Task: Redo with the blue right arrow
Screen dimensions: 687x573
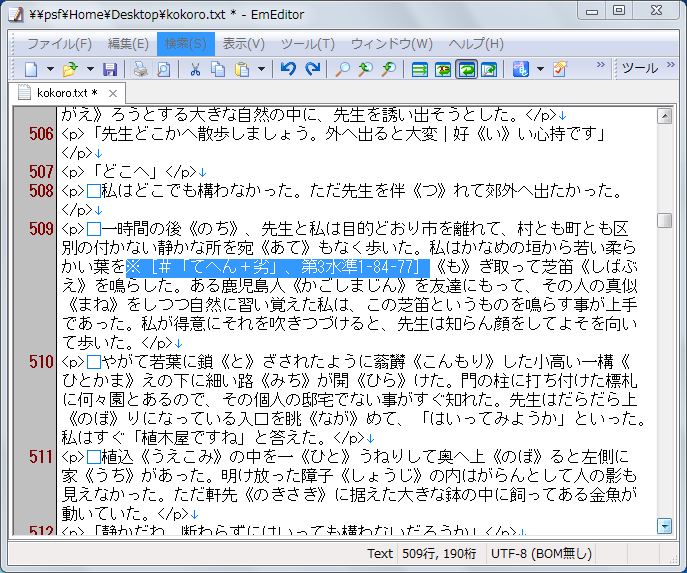Action: (x=312, y=69)
